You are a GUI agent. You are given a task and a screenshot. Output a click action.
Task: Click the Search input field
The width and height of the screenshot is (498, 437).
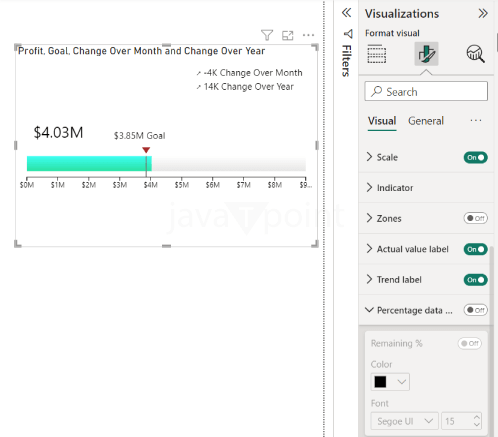click(x=426, y=91)
